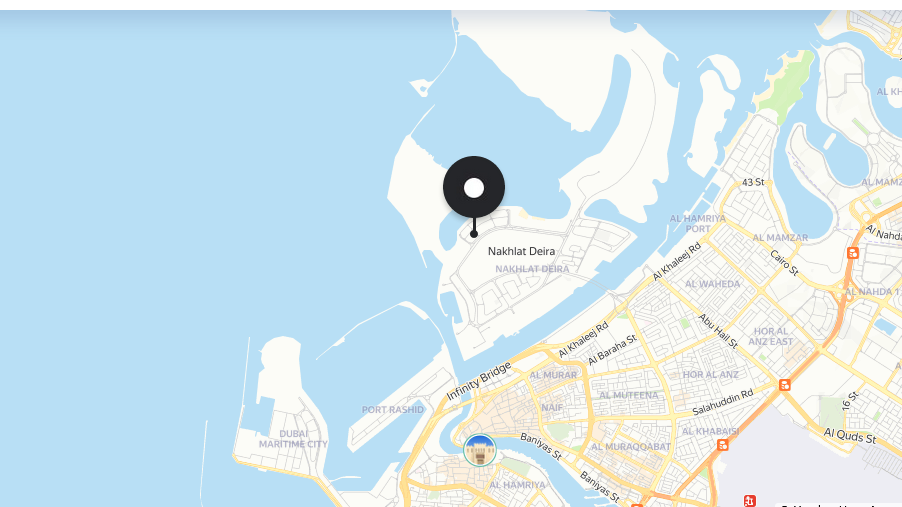The image size is (902, 507).
Task: Click the red transit icon at bottom edge
Action: [x=750, y=501]
